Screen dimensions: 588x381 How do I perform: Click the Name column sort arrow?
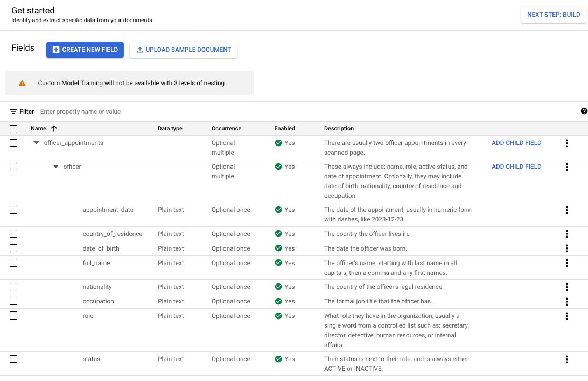click(x=54, y=129)
